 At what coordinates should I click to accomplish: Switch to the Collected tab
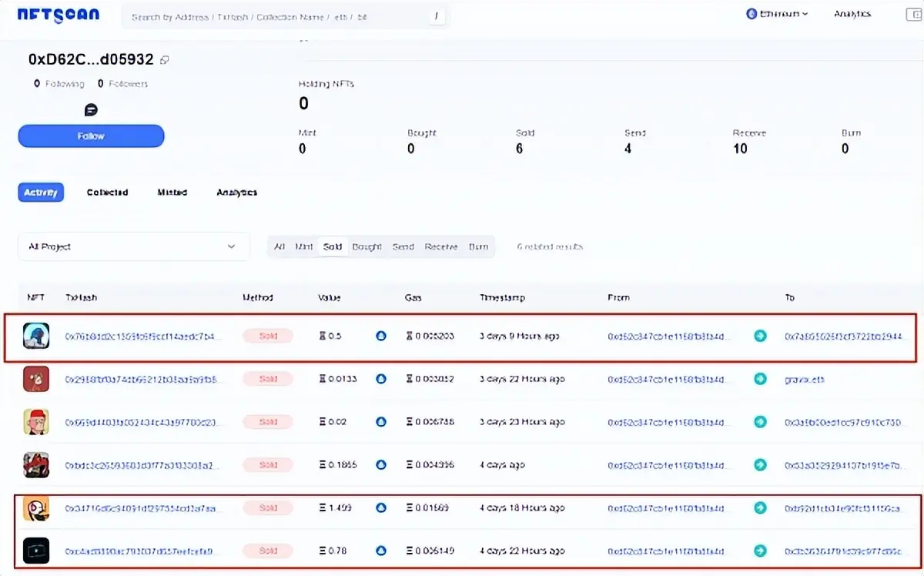click(x=107, y=193)
